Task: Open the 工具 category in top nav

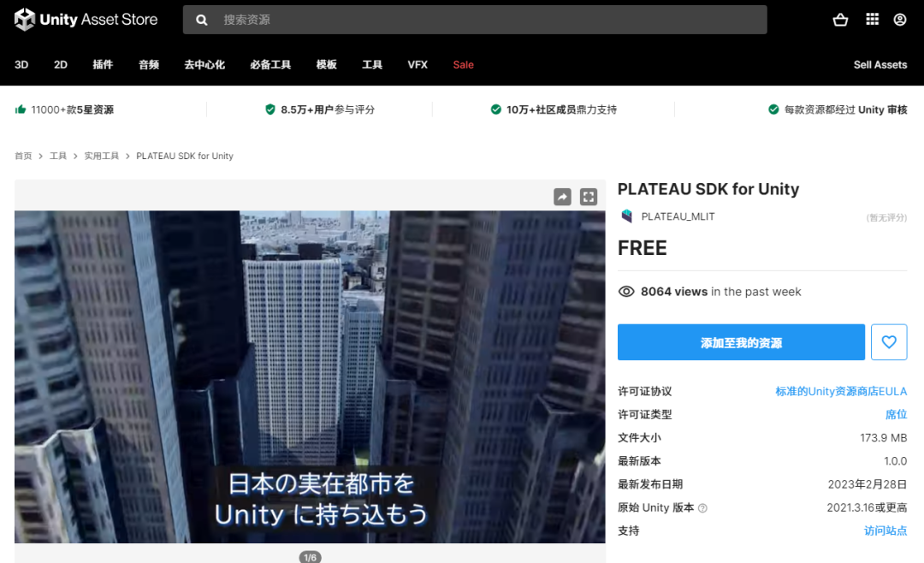Action: [372, 65]
